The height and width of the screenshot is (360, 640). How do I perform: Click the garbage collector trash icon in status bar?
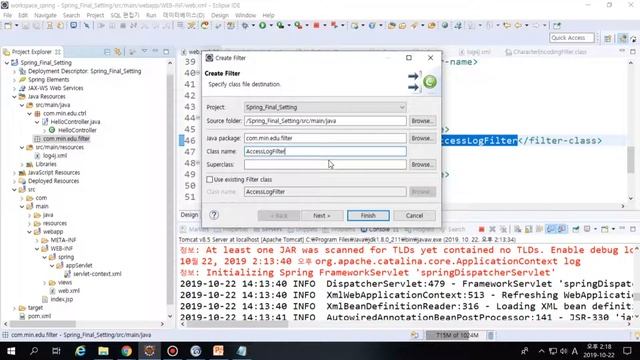point(491,335)
